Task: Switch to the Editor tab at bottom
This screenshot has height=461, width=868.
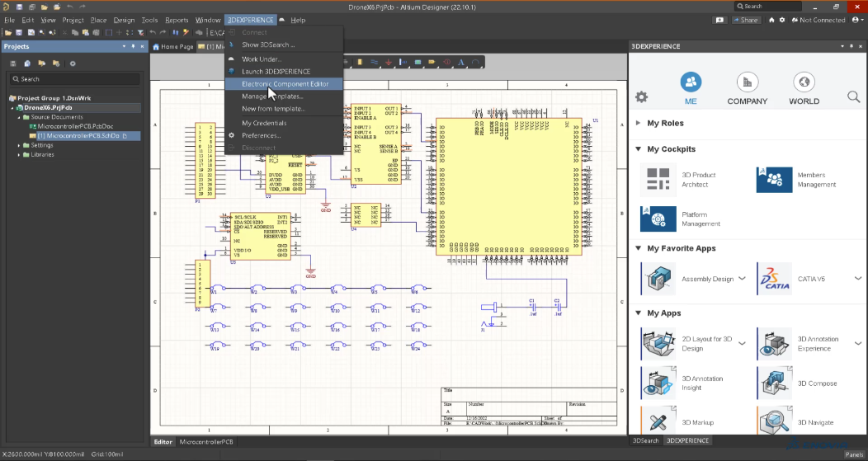Action: (163, 442)
